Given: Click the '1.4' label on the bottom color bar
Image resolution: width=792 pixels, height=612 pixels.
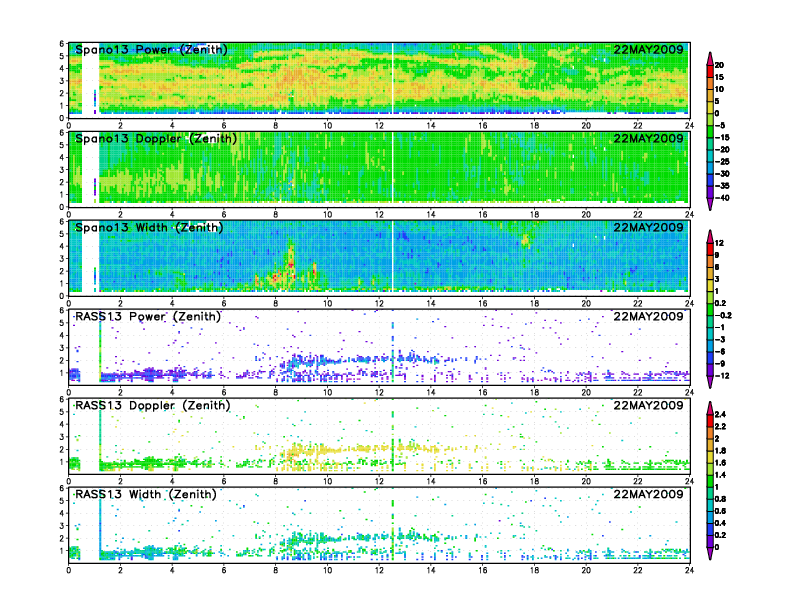Looking at the screenshot, I should [721, 475].
